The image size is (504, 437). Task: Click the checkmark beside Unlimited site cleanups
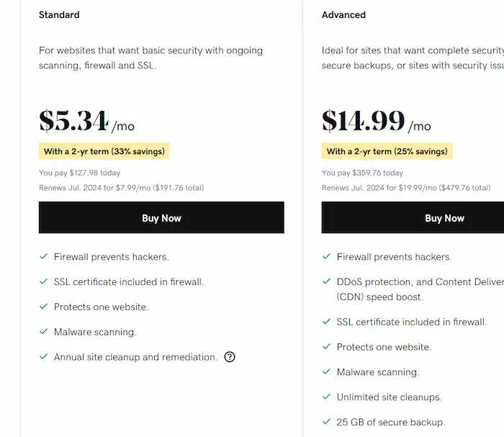coord(327,397)
